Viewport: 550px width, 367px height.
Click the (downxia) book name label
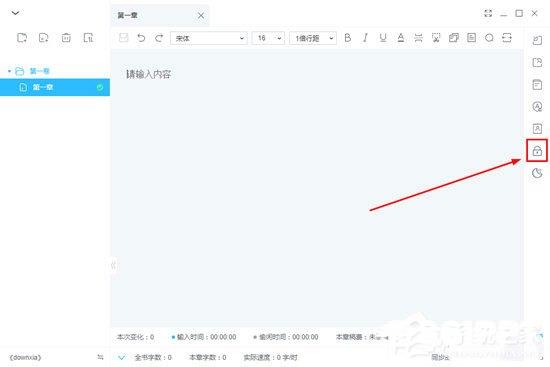(x=25, y=358)
